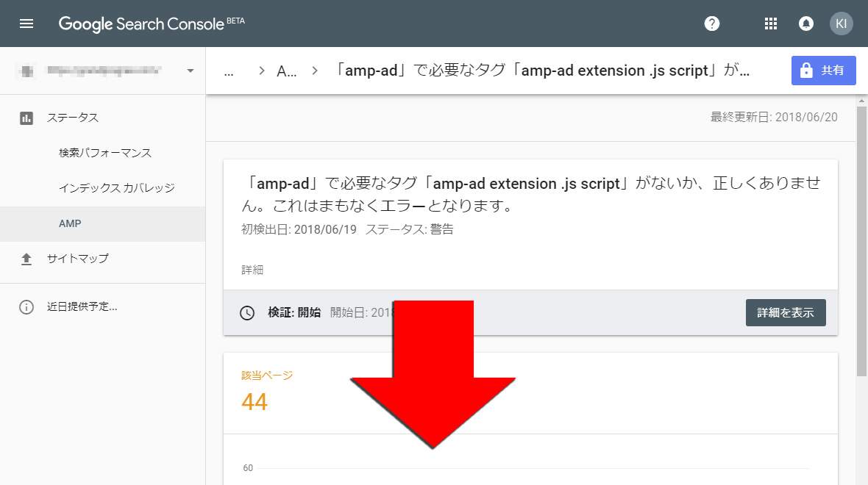Click the 該当ページ 44 count tab
The image size is (868, 485).
point(267,392)
